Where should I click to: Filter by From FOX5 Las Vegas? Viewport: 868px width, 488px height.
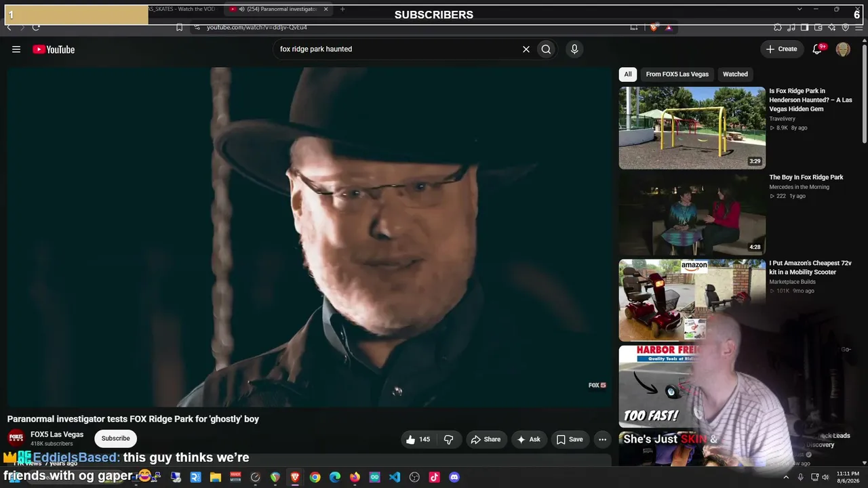pos(677,75)
